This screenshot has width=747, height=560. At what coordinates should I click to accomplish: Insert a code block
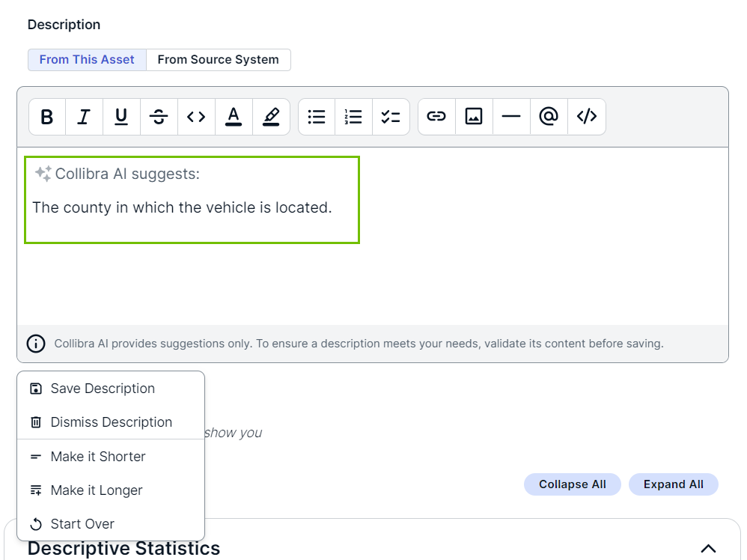[x=586, y=117]
